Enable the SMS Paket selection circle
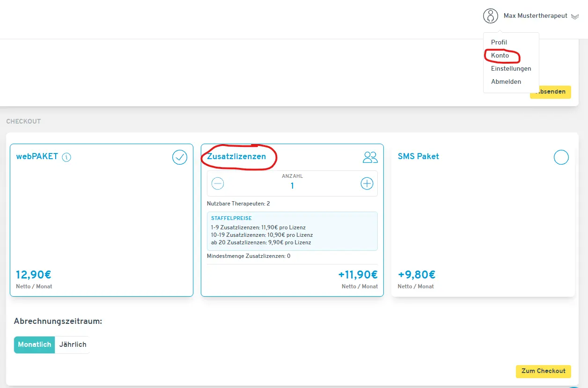588x388 pixels. coord(561,157)
